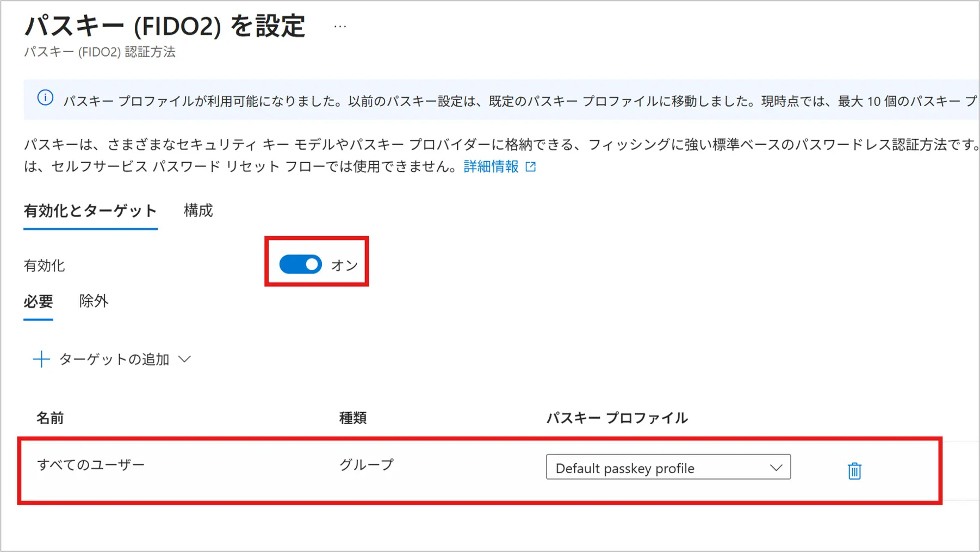Viewport: 980px width, 552px height.
Task: Select the 有効化とターゲット tab
Action: 90,211
